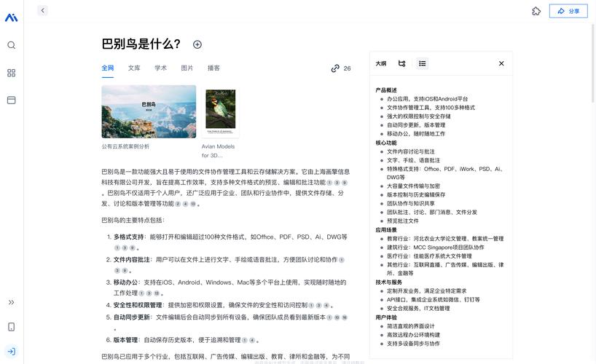Click the plus circle icon beside title
This screenshot has height=364, width=596.
197,44
